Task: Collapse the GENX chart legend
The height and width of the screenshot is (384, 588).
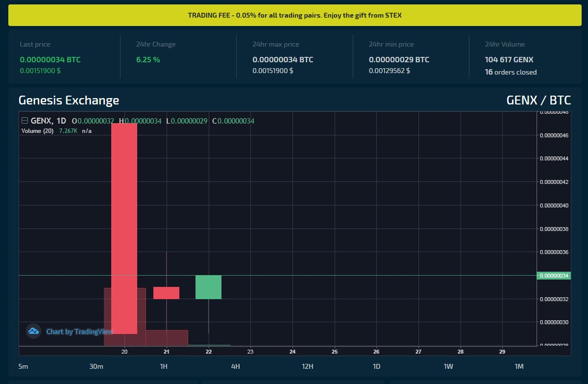Action: pyautogui.click(x=24, y=121)
